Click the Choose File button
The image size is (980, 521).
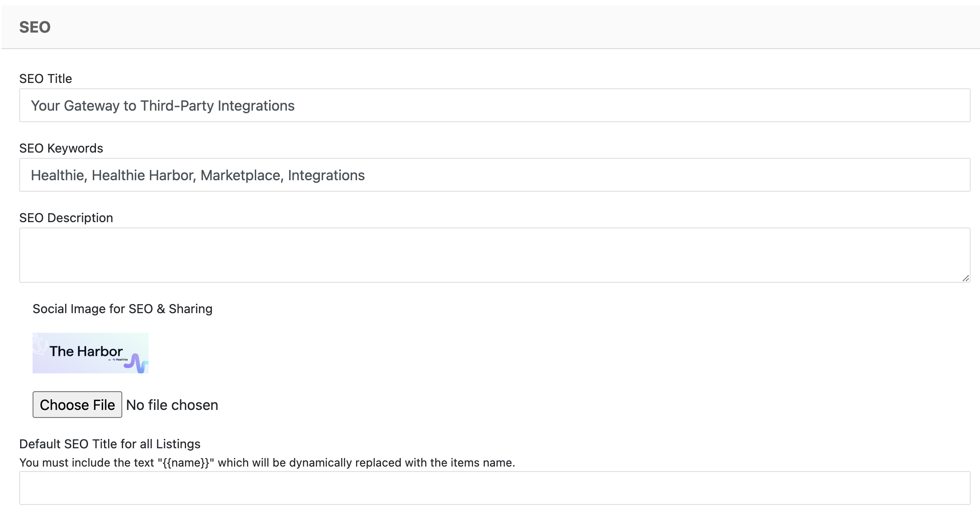pyautogui.click(x=77, y=405)
